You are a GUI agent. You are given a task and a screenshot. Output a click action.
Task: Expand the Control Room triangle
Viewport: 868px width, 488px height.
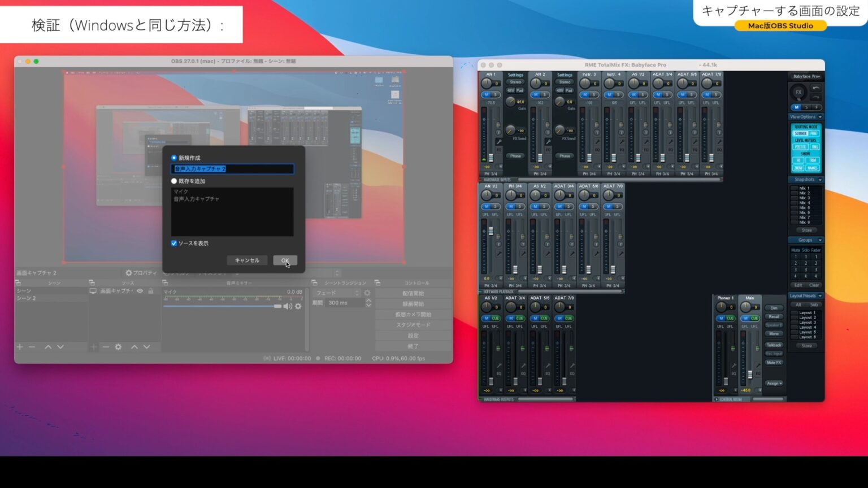(x=717, y=399)
